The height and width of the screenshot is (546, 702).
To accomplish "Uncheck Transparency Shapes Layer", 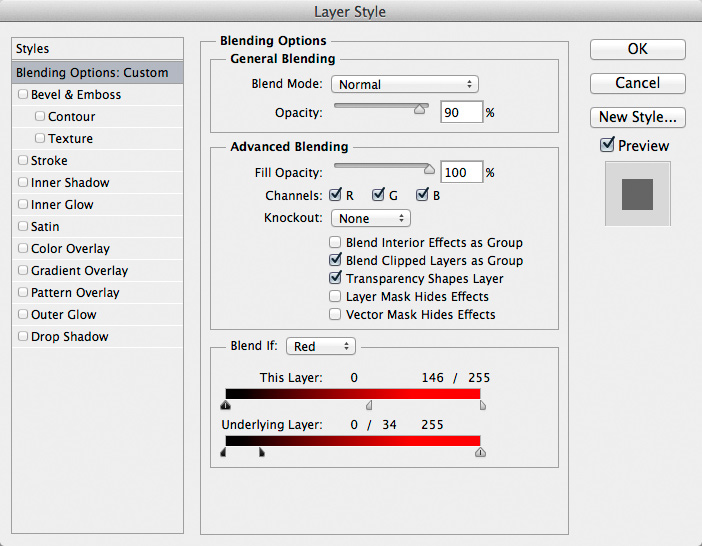I will coord(335,278).
